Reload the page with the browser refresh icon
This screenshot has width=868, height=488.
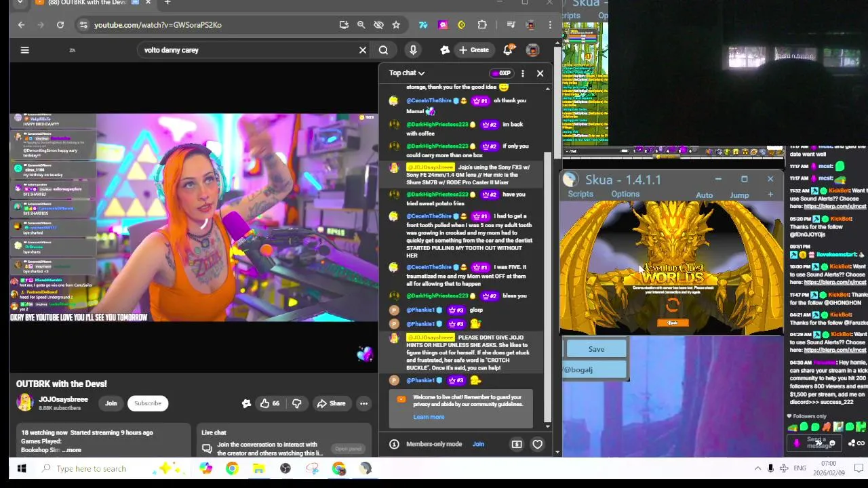click(60, 25)
